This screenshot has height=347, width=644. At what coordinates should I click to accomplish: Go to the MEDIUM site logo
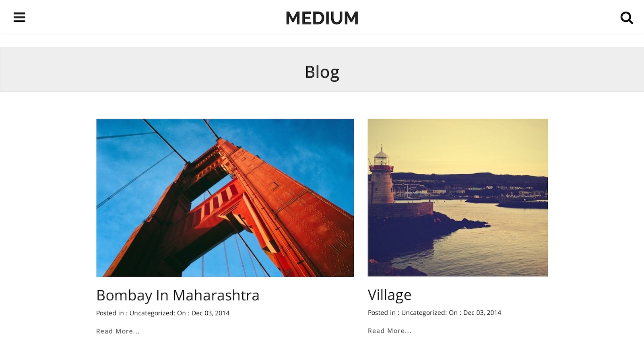click(x=322, y=18)
